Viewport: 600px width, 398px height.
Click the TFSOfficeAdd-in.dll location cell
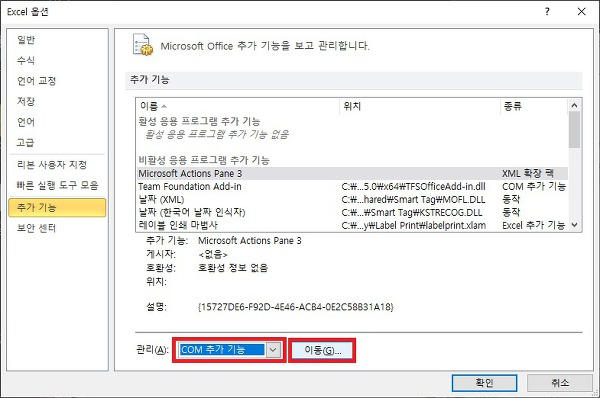(413, 187)
